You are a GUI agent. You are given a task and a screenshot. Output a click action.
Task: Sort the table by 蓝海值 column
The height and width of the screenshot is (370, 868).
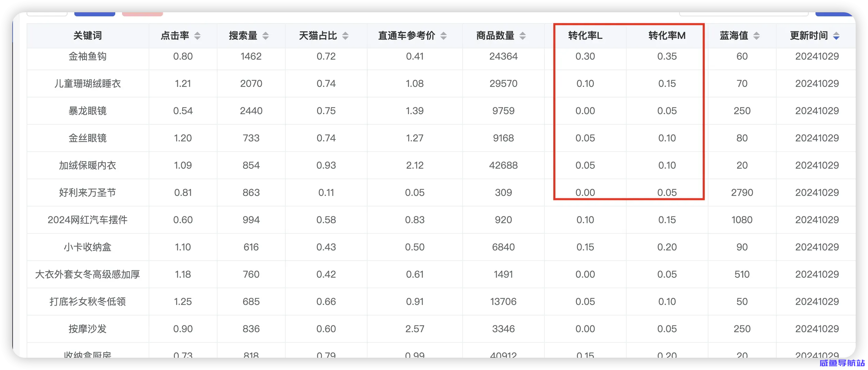point(756,35)
